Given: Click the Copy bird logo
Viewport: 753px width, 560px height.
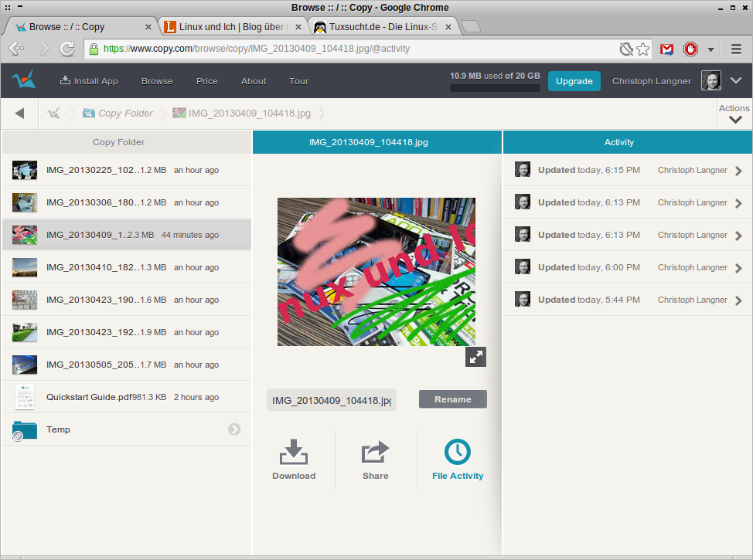Looking at the screenshot, I should click(23, 80).
